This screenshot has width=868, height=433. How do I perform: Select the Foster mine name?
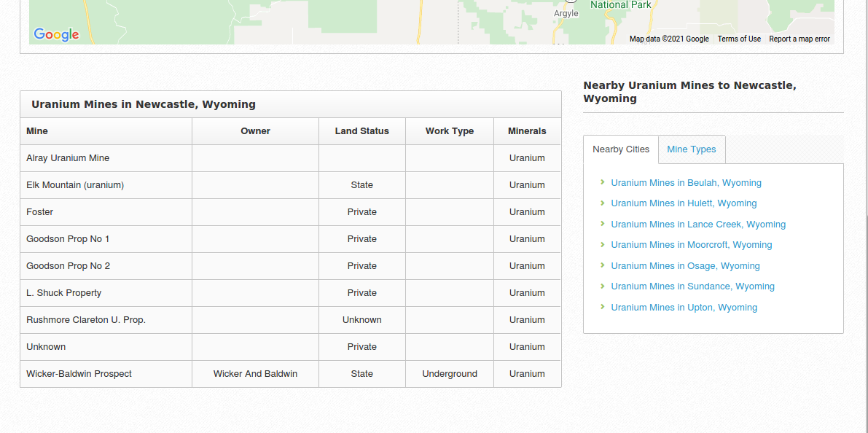40,212
